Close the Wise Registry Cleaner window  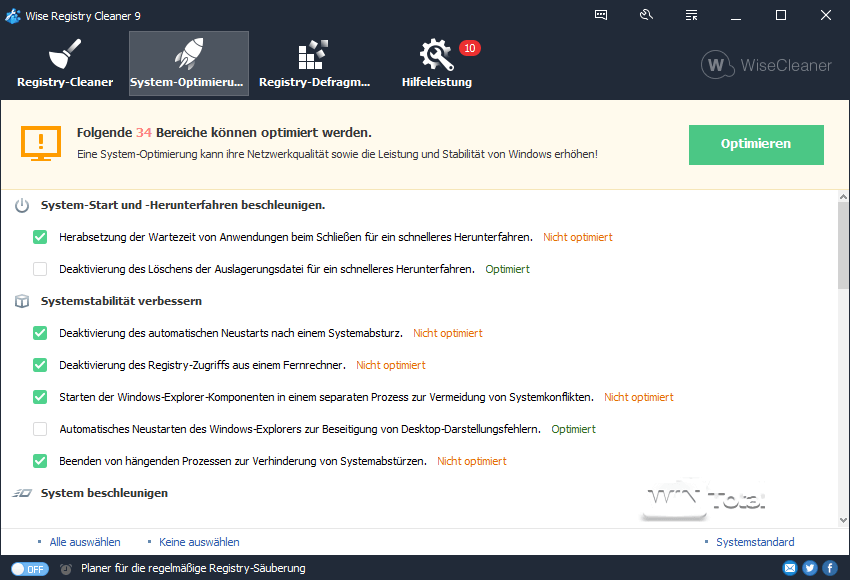[x=826, y=15]
